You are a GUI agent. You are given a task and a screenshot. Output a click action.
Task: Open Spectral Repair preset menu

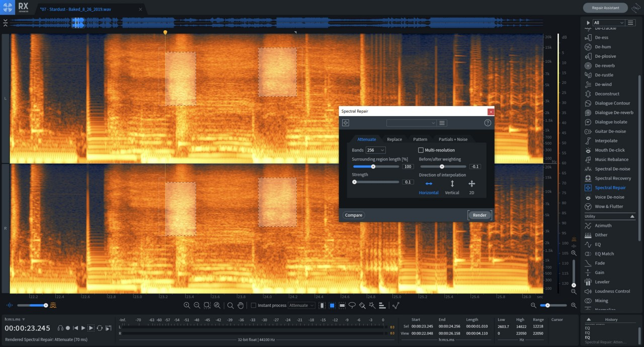tap(442, 123)
